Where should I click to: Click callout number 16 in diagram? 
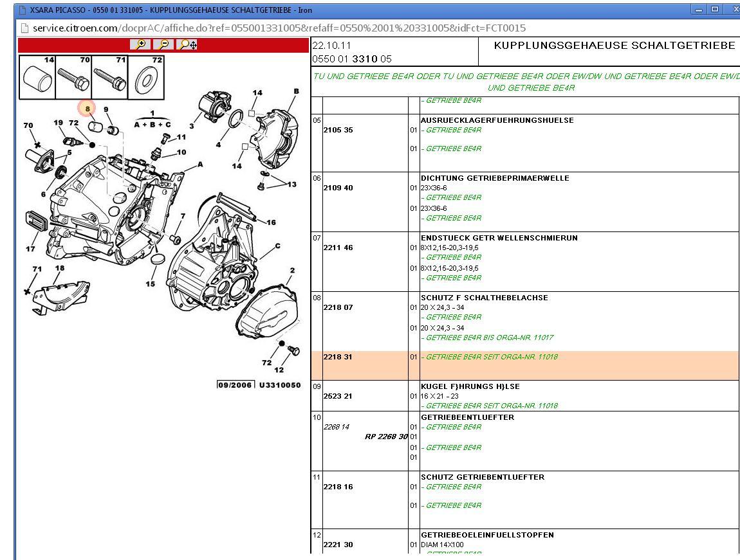pyautogui.click(x=272, y=222)
